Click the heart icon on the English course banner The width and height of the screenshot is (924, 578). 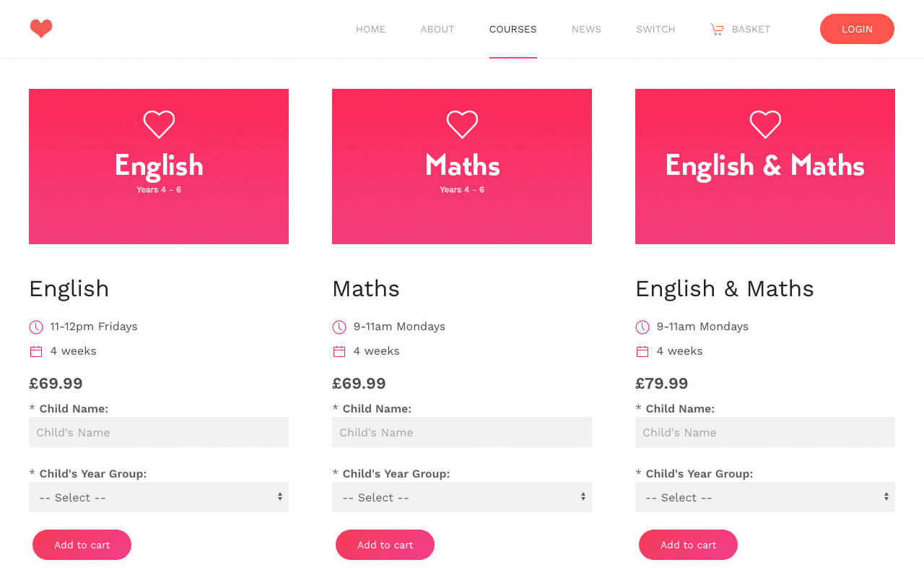(159, 124)
